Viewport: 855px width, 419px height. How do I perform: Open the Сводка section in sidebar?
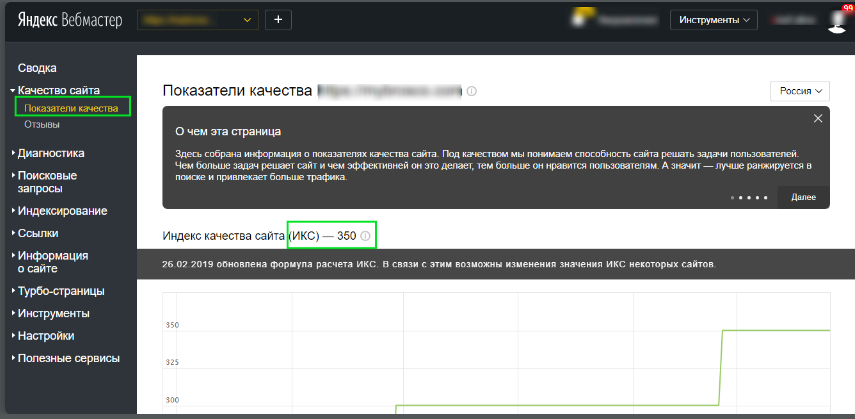click(x=37, y=68)
